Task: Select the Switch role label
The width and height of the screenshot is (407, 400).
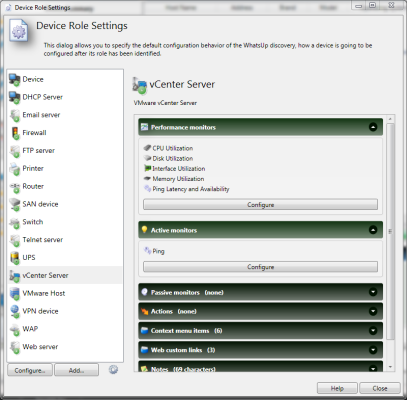Action: (33, 222)
